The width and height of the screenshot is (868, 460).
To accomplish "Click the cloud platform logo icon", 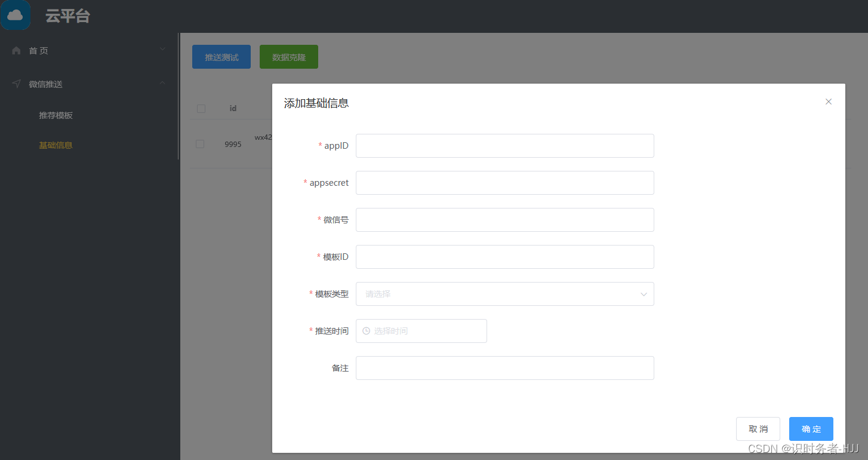I will pyautogui.click(x=16, y=16).
